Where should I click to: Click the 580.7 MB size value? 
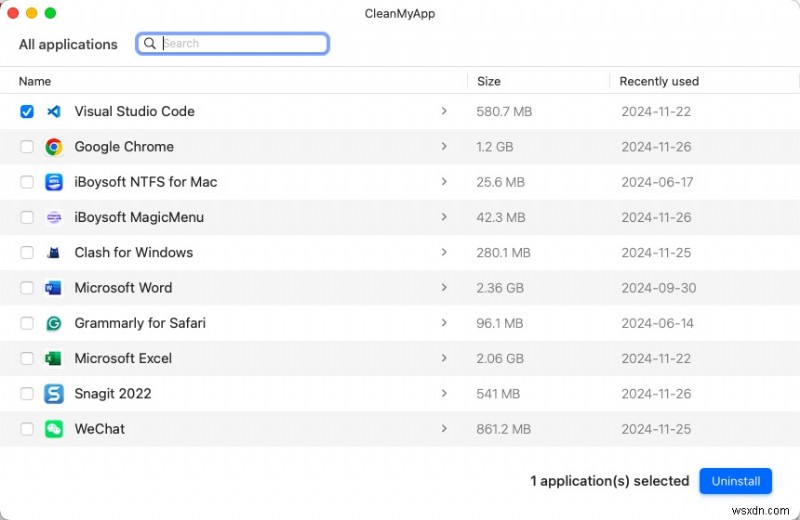click(504, 111)
